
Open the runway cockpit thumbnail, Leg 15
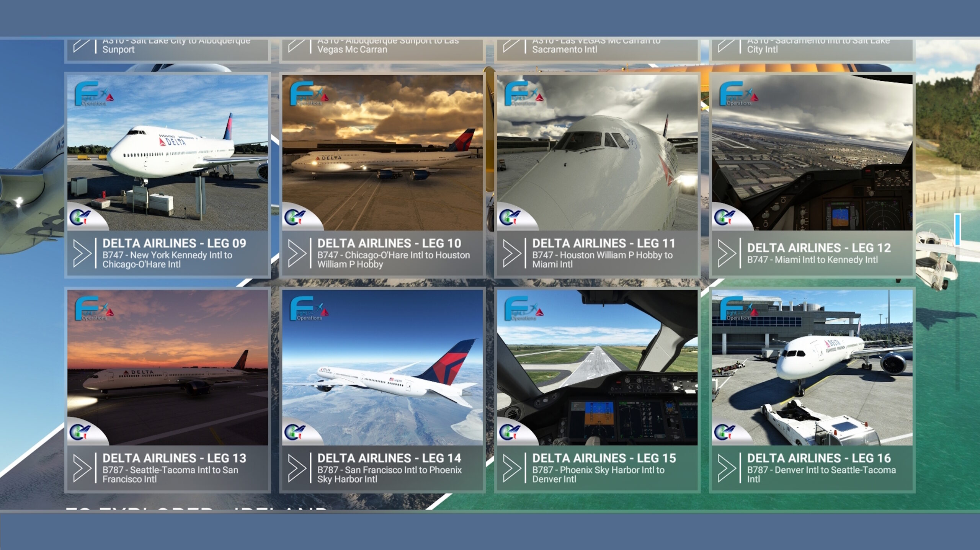click(x=597, y=367)
